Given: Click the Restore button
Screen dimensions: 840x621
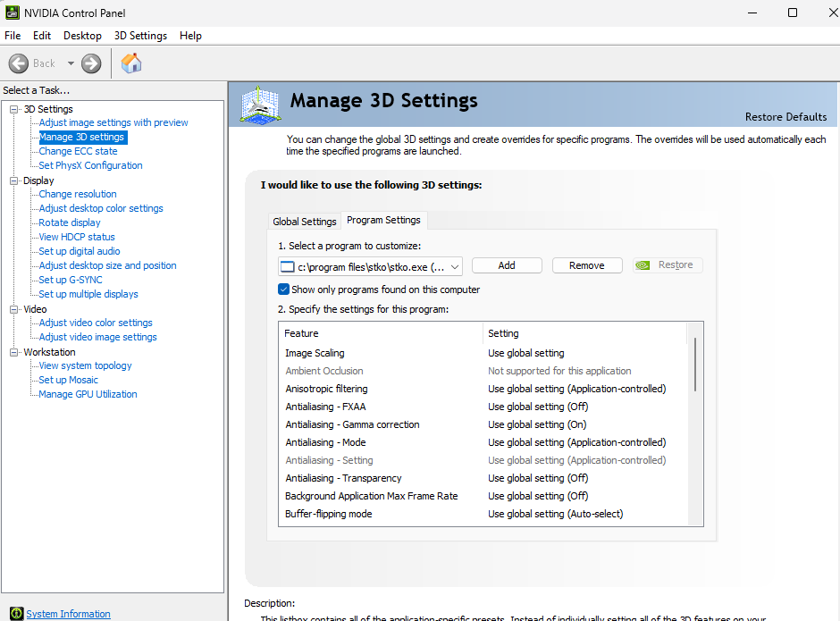Looking at the screenshot, I should pyautogui.click(x=668, y=265).
